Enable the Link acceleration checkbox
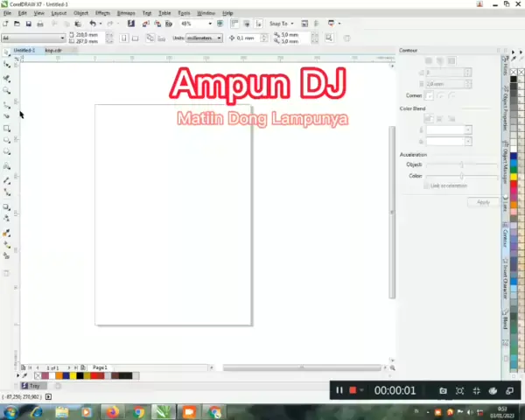Image resolution: width=525 pixels, height=420 pixels. pos(426,185)
